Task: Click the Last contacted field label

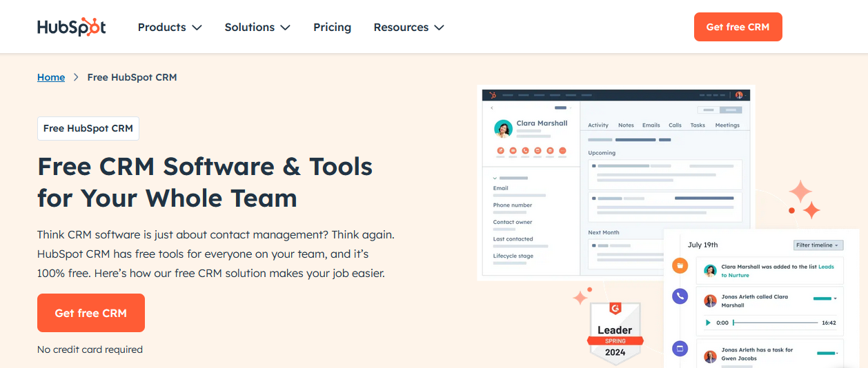Action: (513, 239)
